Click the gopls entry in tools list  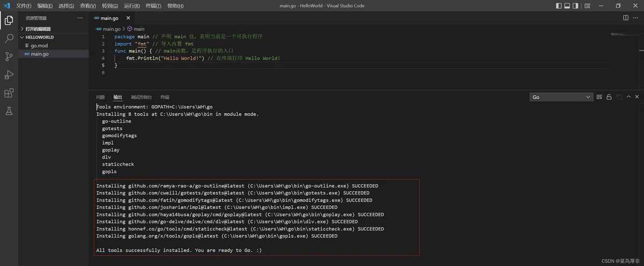tap(109, 171)
